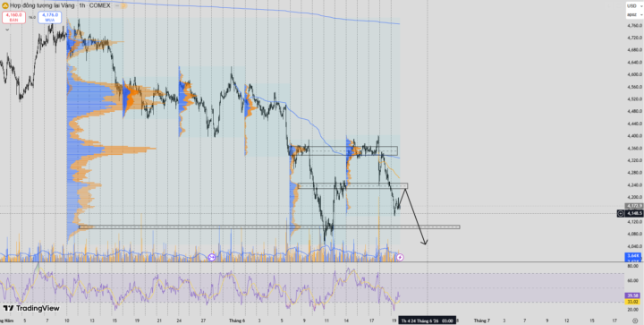Screen dimensions: 644x325
Task: Click the purple lightning event icon on chart
Action: tap(400, 257)
